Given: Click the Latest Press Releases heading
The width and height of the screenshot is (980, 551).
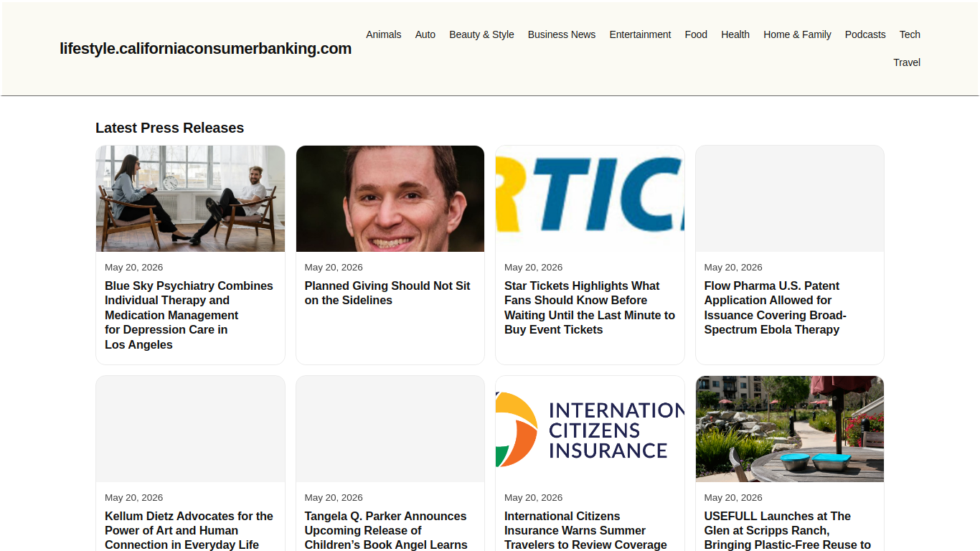Looking at the screenshot, I should click(169, 128).
